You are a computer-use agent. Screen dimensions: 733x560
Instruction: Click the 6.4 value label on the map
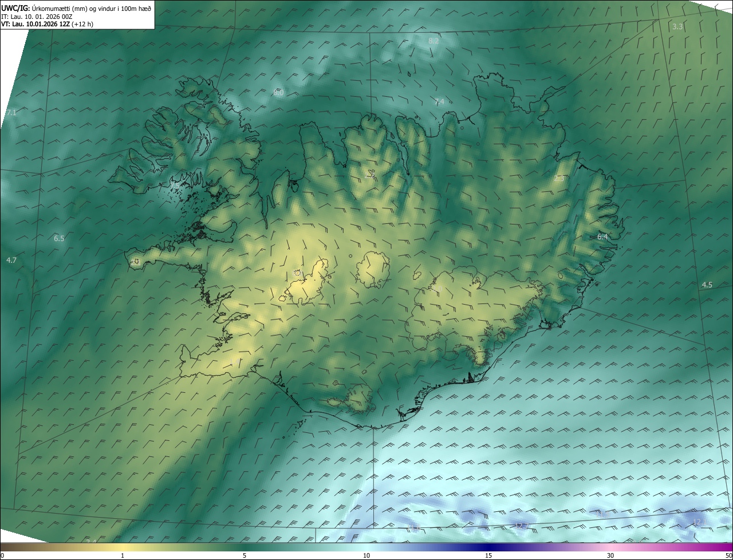pyautogui.click(x=602, y=236)
